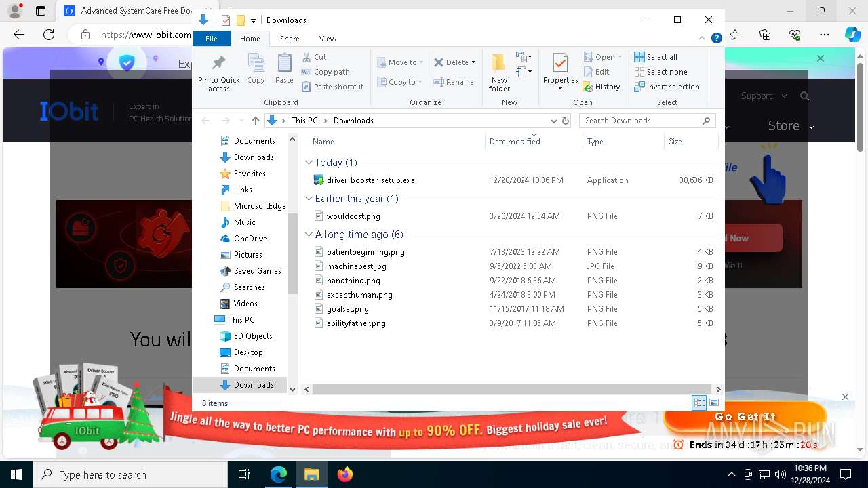The width and height of the screenshot is (868, 488).
Task: Open Support menu on IObit site
Action: click(764, 96)
